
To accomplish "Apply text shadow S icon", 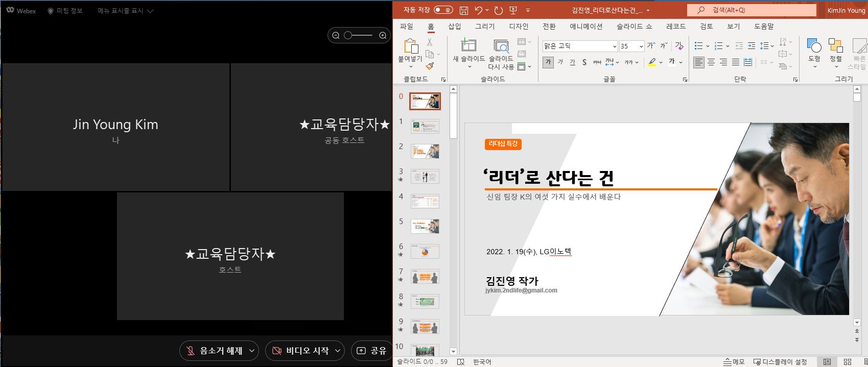I will pyautogui.click(x=584, y=62).
